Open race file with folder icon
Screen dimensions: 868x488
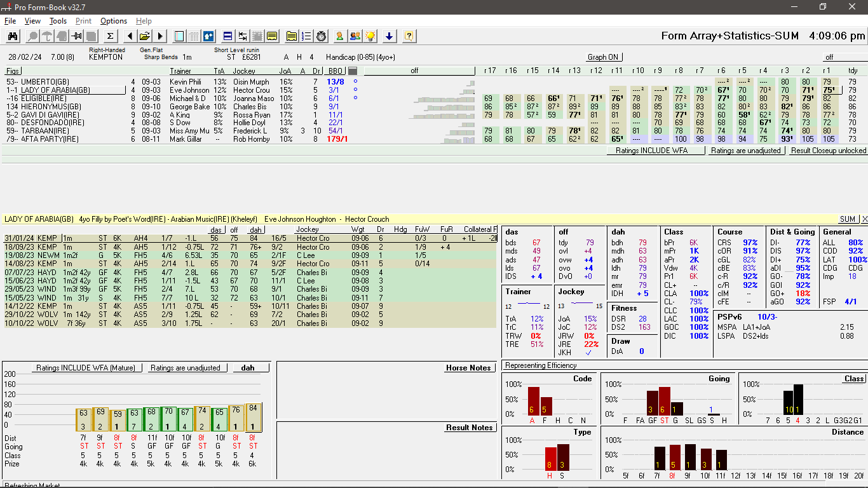click(x=145, y=36)
